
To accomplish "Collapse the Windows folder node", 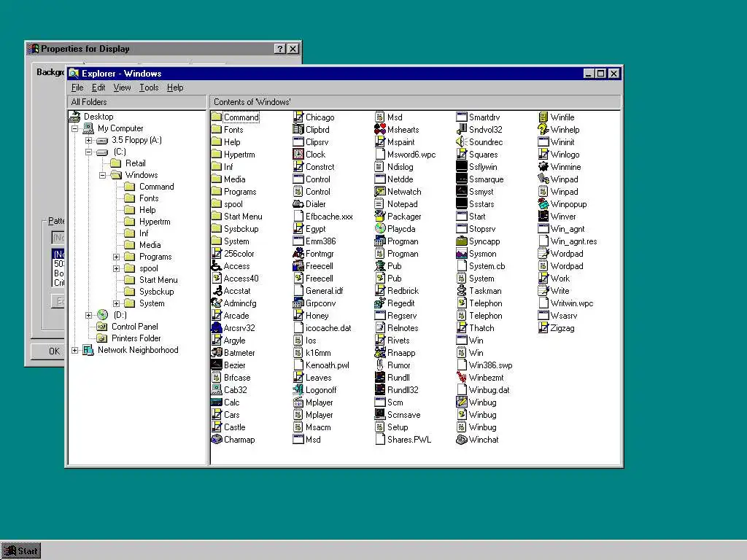I will (102, 175).
